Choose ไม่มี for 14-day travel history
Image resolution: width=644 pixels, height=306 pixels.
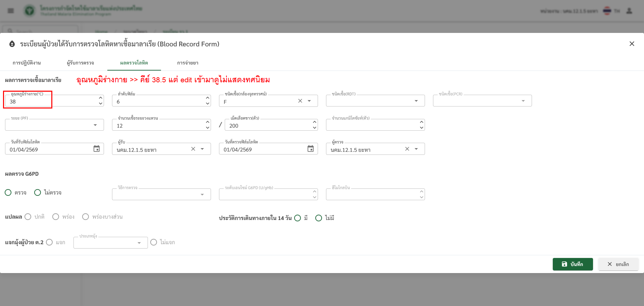pyautogui.click(x=319, y=218)
